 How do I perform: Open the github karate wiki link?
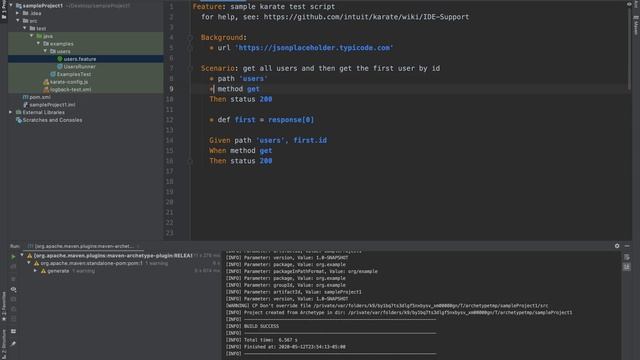366,17
